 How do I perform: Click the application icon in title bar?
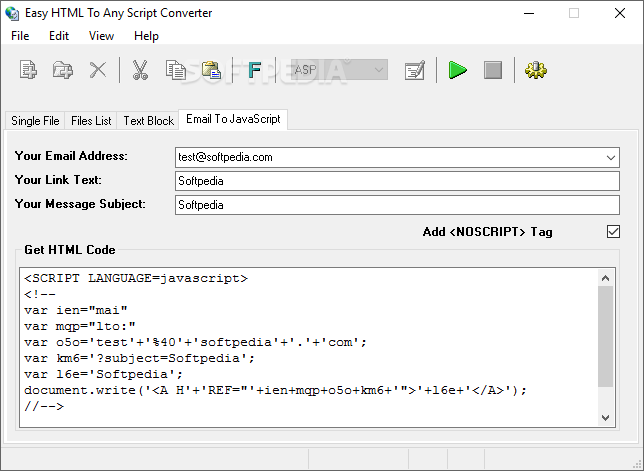click(x=12, y=13)
